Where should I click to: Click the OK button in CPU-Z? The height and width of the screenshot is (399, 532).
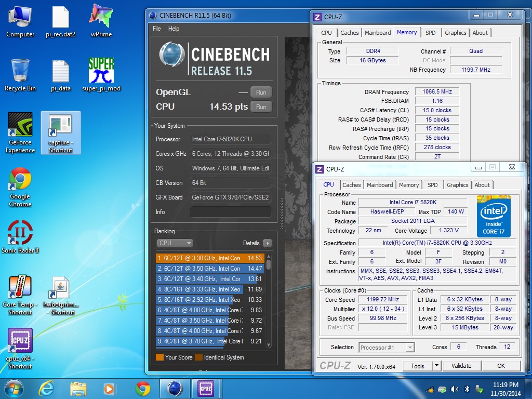pyautogui.click(x=501, y=366)
